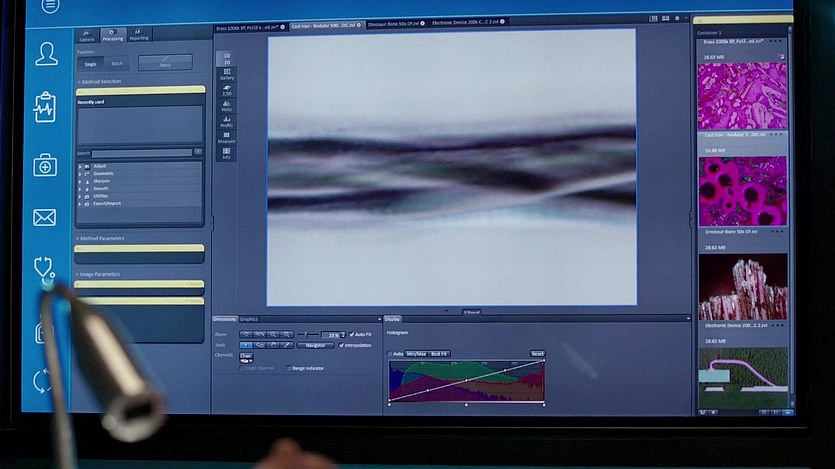Click the zoom slider handle
This screenshot has width=835, height=469.
306,334
